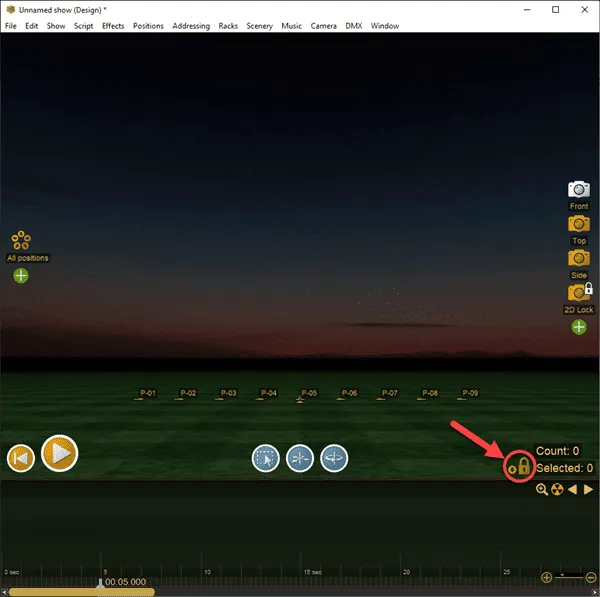Add a new position group with plus

[21, 276]
